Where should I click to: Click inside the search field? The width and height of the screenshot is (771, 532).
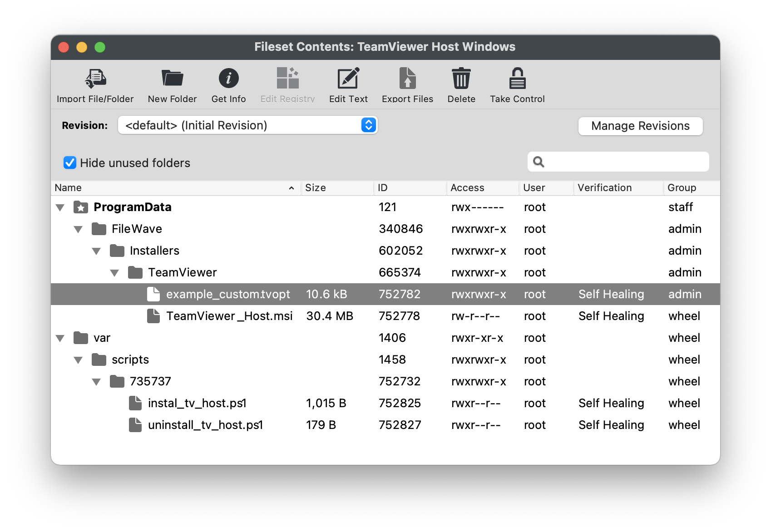pos(618,162)
